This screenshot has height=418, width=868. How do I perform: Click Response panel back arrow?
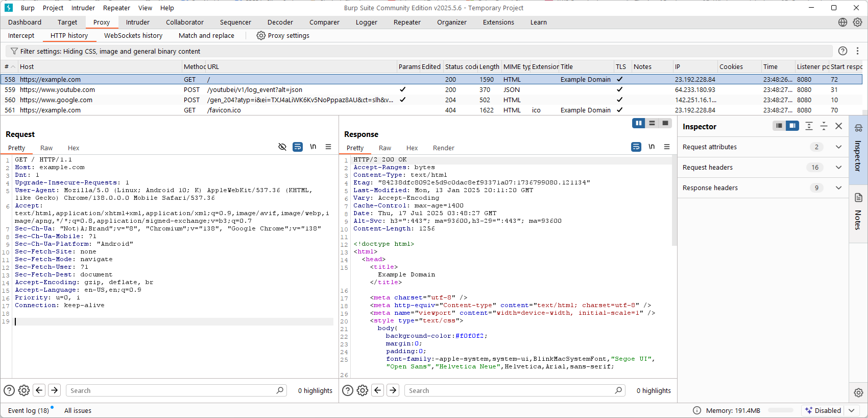(378, 390)
